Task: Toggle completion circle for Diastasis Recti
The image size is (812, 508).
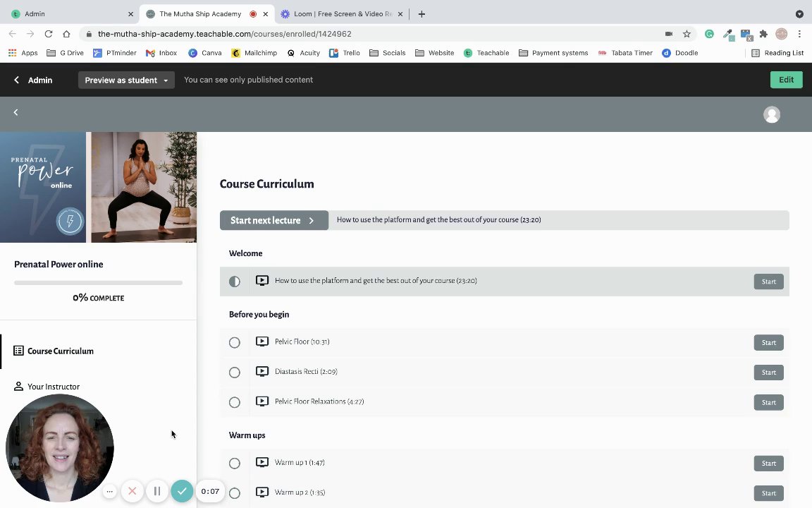Action: coord(235,373)
